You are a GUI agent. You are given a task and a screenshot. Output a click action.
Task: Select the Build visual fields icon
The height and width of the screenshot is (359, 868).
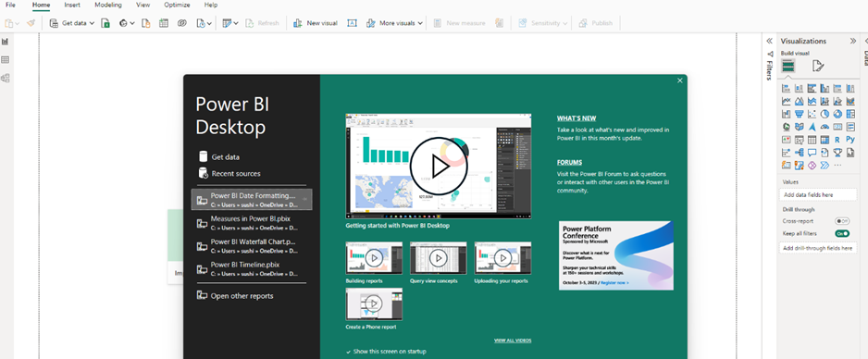pyautogui.click(x=788, y=67)
